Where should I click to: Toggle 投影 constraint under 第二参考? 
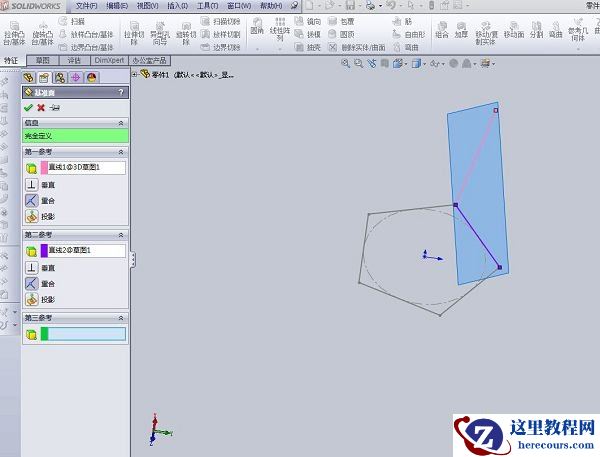31,299
